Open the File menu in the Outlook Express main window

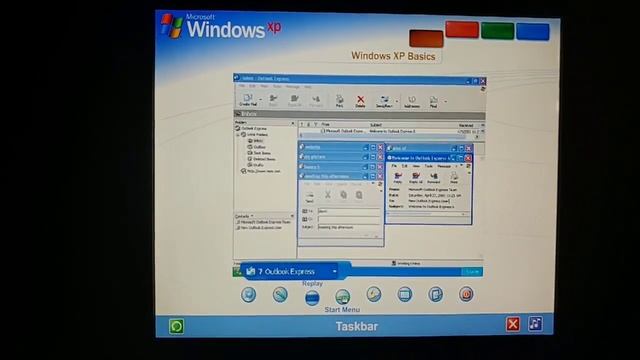click(x=242, y=86)
